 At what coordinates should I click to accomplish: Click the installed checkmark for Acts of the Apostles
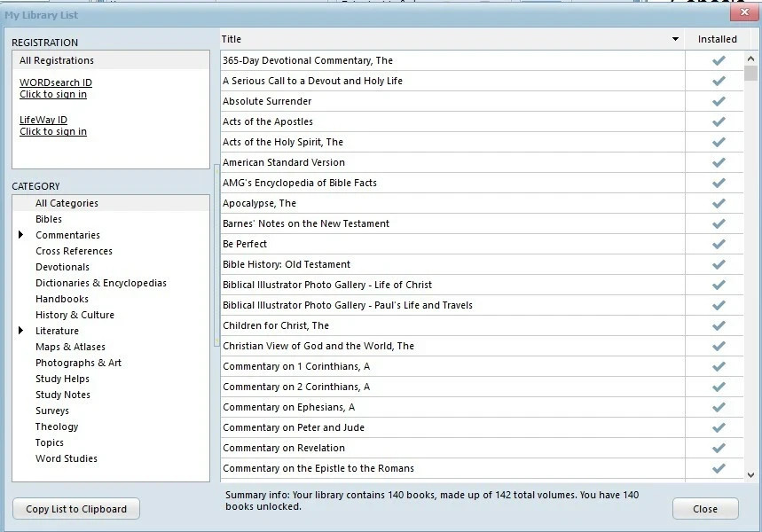pos(717,121)
